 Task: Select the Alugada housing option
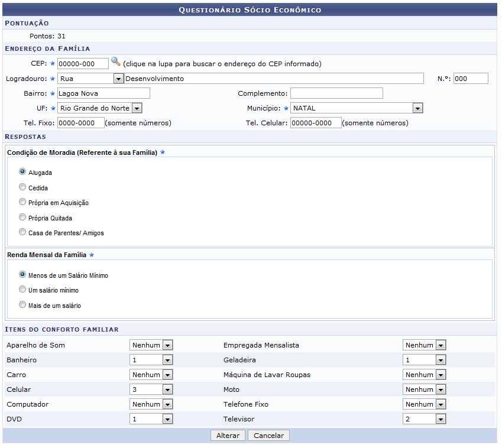[22, 172]
